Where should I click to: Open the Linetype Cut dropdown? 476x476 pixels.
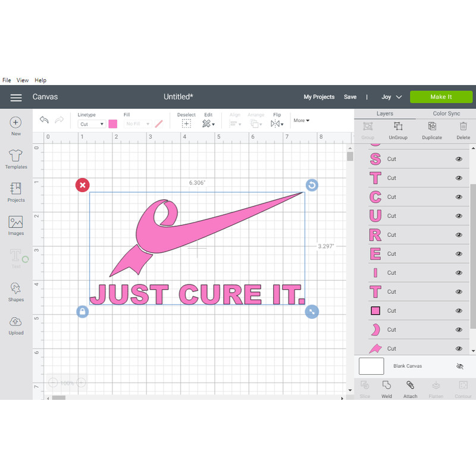click(x=91, y=124)
